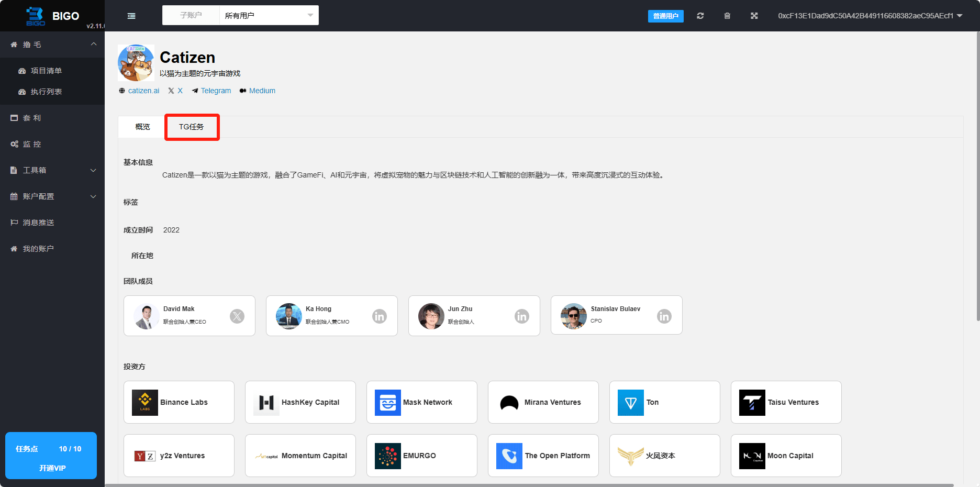This screenshot has width=980, height=487.
Task: Toggle the sidebar collapse menu icon
Action: (x=131, y=16)
